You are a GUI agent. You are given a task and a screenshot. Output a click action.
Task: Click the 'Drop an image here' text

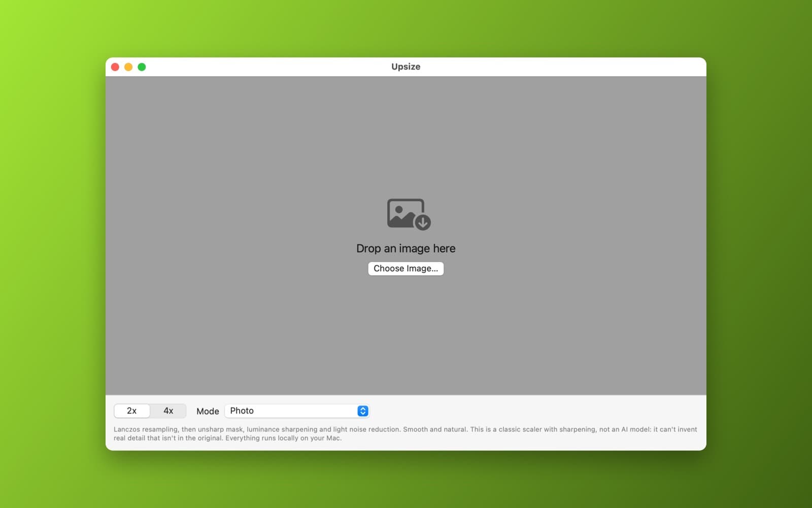click(406, 248)
